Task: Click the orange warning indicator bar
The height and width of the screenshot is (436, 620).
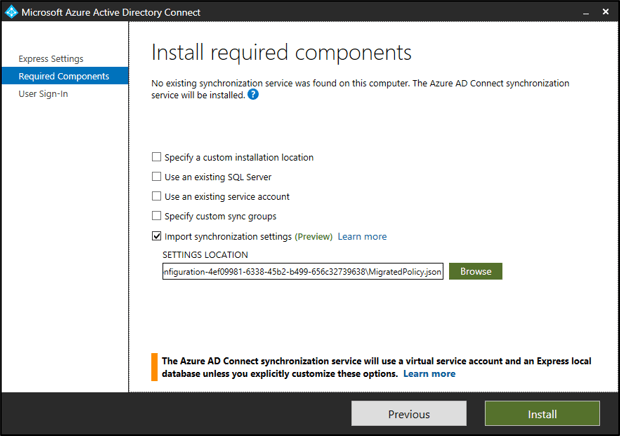Action: [x=154, y=366]
